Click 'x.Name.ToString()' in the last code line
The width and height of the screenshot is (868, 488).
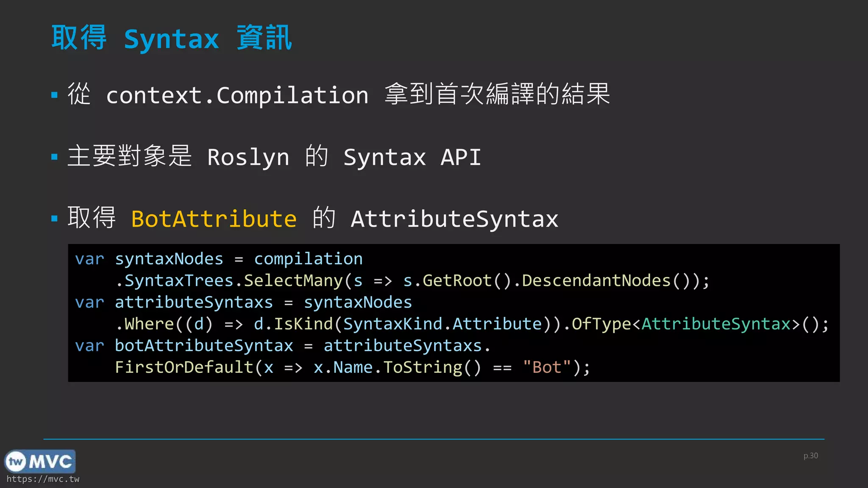click(398, 367)
